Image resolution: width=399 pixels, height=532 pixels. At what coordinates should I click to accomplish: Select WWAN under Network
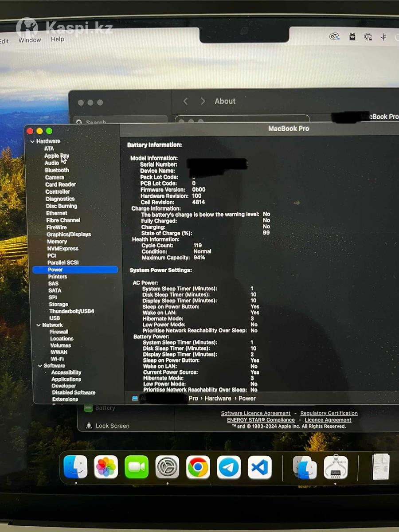(59, 352)
